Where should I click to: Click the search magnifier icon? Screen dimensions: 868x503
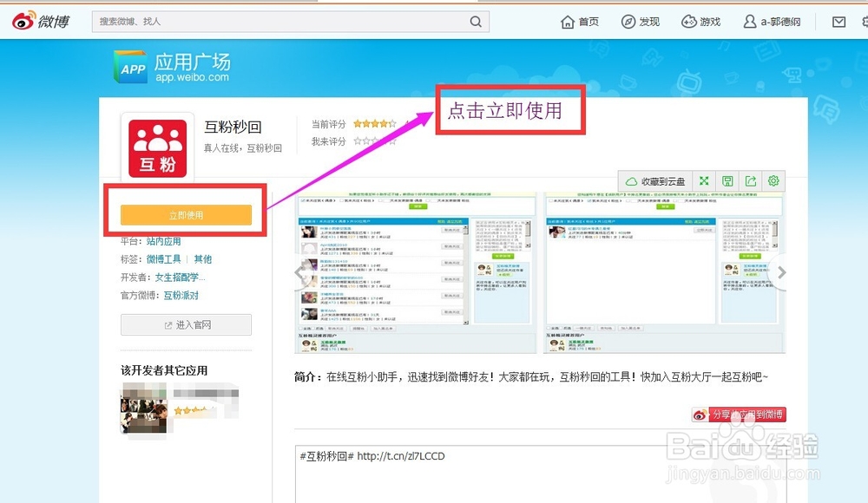476,22
